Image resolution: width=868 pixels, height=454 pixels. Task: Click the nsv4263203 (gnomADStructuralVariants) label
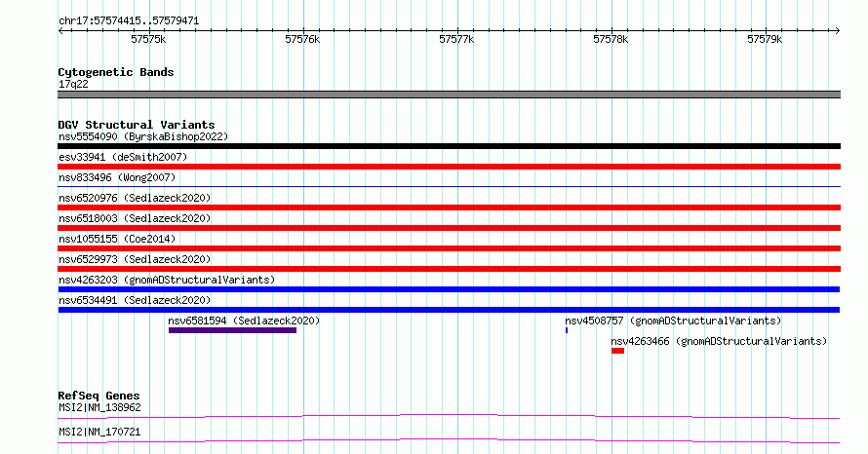(167, 280)
